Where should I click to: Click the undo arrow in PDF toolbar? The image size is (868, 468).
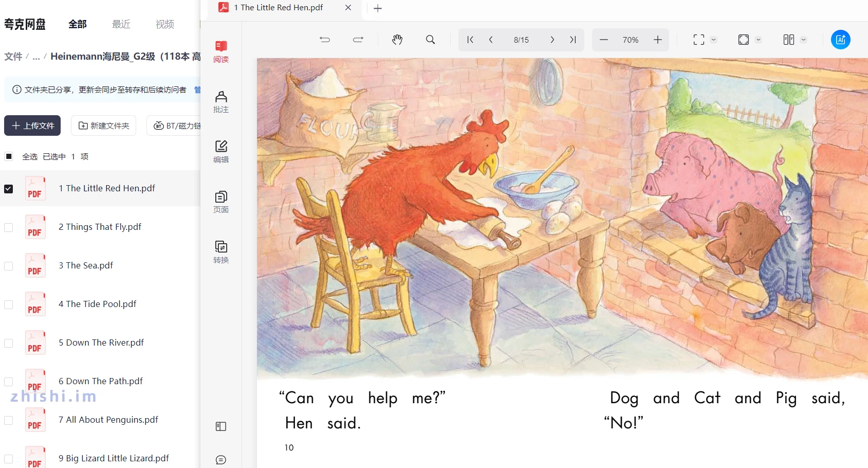point(325,40)
